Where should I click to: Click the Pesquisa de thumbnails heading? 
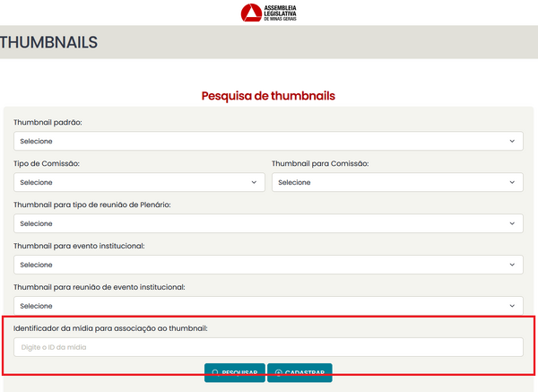click(267, 95)
